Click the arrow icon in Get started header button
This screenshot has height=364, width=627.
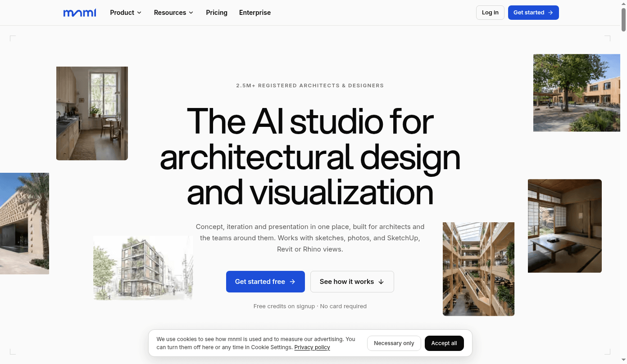(x=550, y=13)
